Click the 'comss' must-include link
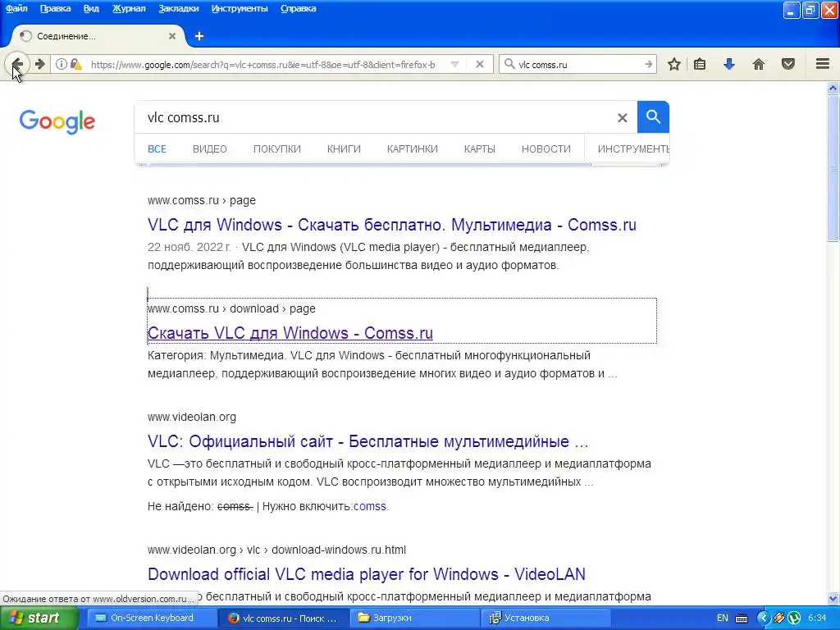The height and width of the screenshot is (630, 840). pos(370,506)
